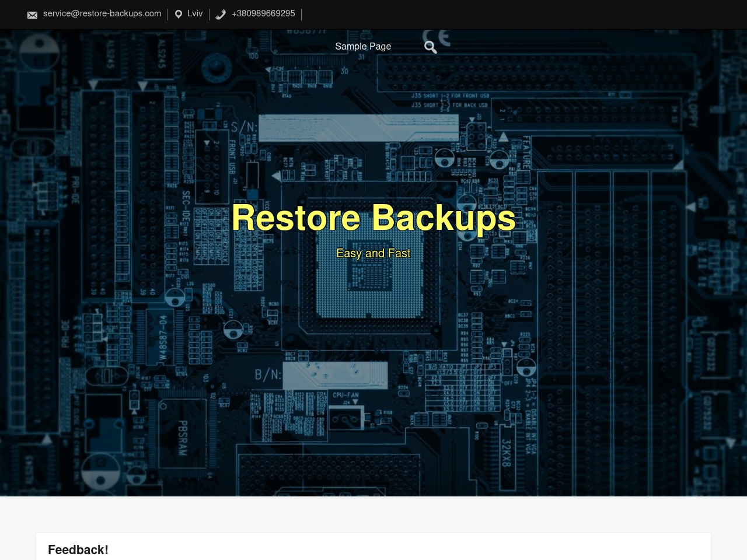Click the location pin icon
The image size is (747, 560).
179,15
